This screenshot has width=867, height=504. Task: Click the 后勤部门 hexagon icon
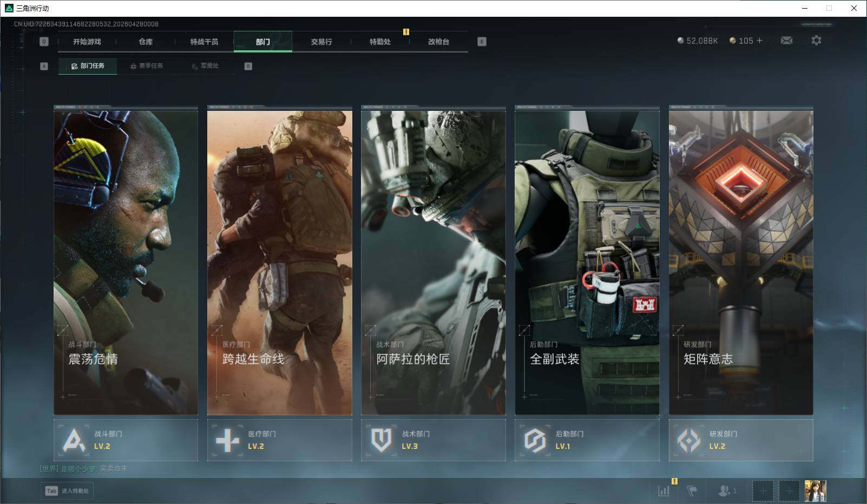(535, 440)
